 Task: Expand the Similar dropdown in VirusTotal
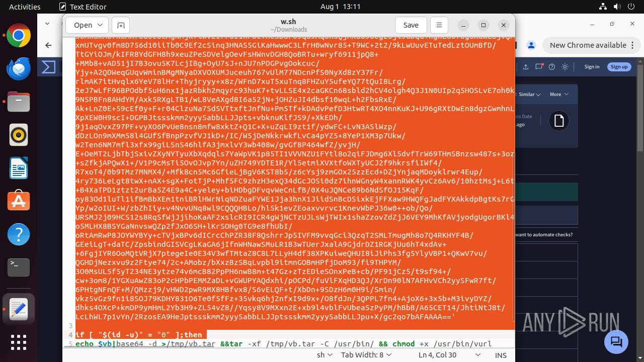tap(529, 95)
